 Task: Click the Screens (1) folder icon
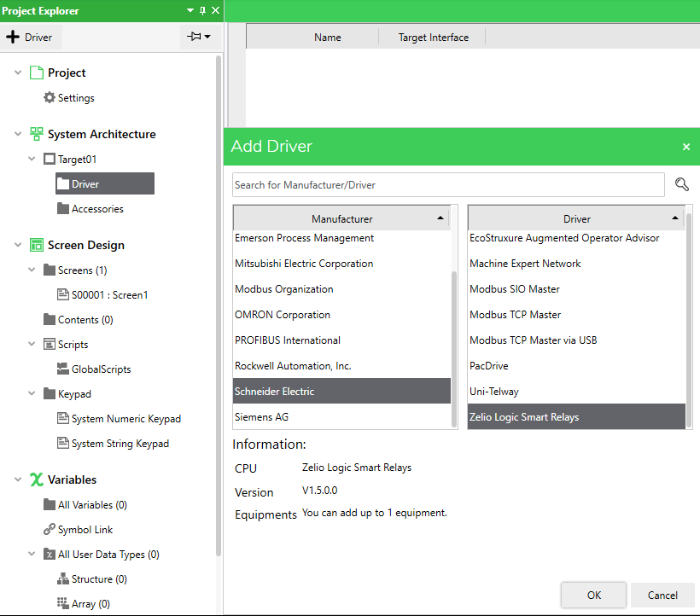50,270
